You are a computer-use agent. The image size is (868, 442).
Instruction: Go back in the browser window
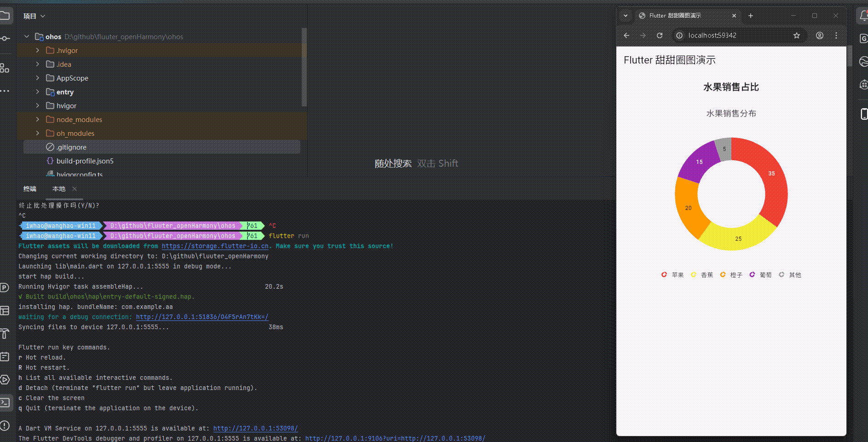pos(627,35)
